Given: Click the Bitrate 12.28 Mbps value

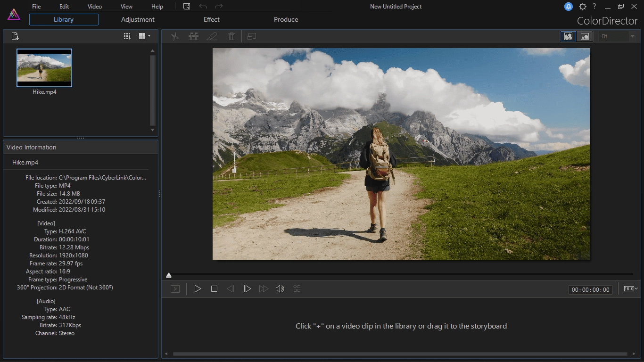Looking at the screenshot, I should [74, 247].
